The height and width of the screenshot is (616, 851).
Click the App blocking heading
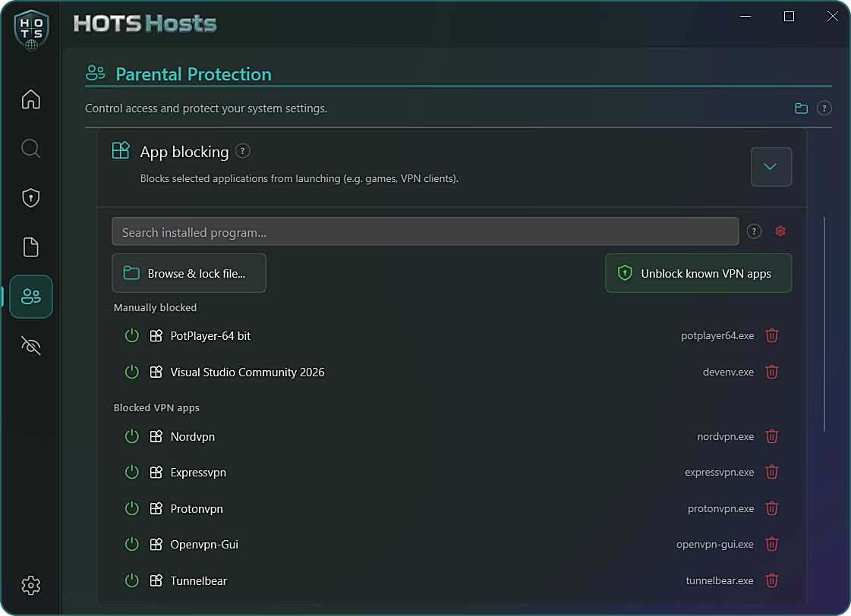pos(184,152)
